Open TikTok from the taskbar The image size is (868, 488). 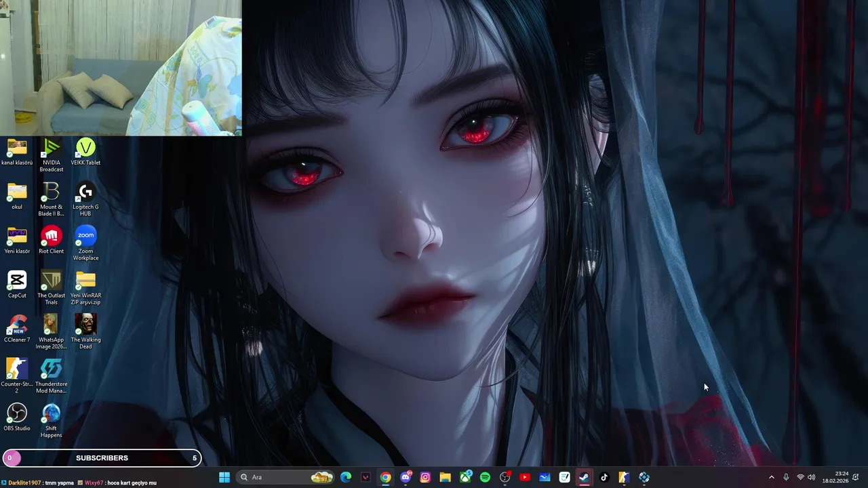(x=604, y=477)
